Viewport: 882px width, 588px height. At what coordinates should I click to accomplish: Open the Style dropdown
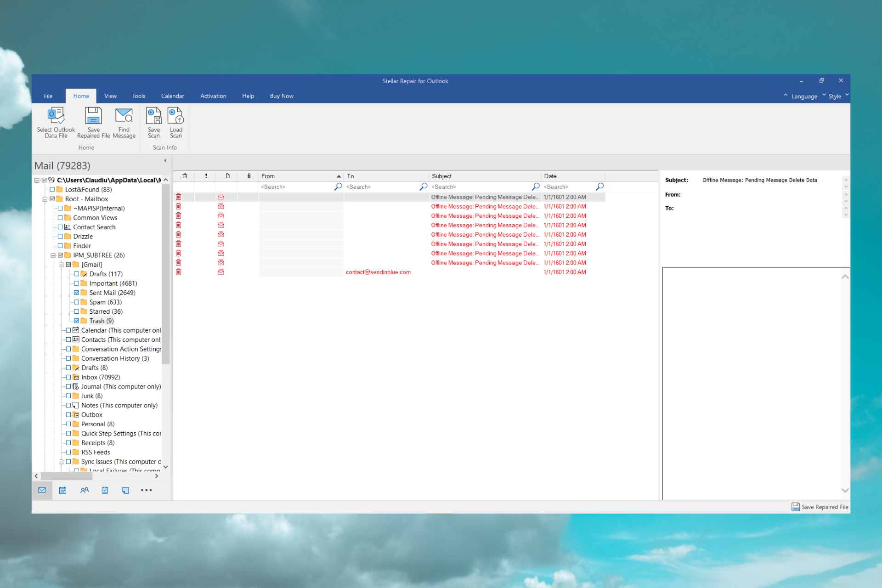pyautogui.click(x=835, y=96)
